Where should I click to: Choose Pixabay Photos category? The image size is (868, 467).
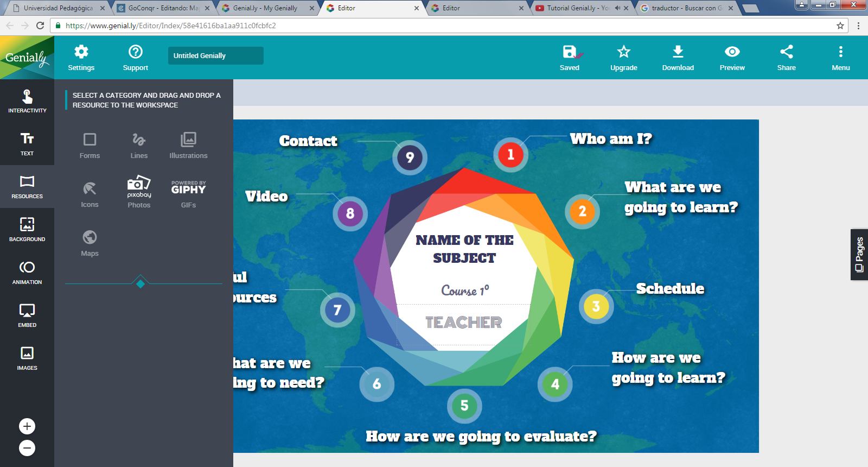139,192
